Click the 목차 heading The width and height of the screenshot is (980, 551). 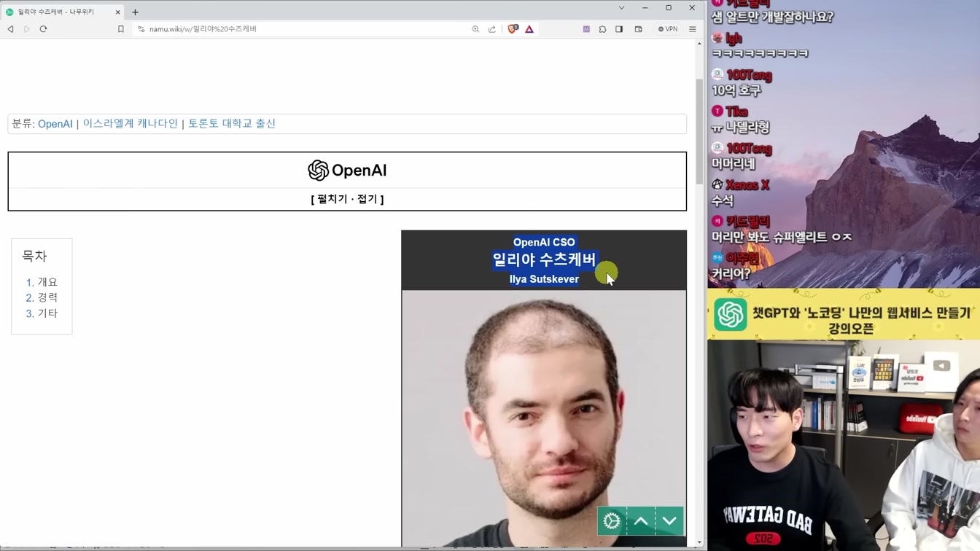34,257
